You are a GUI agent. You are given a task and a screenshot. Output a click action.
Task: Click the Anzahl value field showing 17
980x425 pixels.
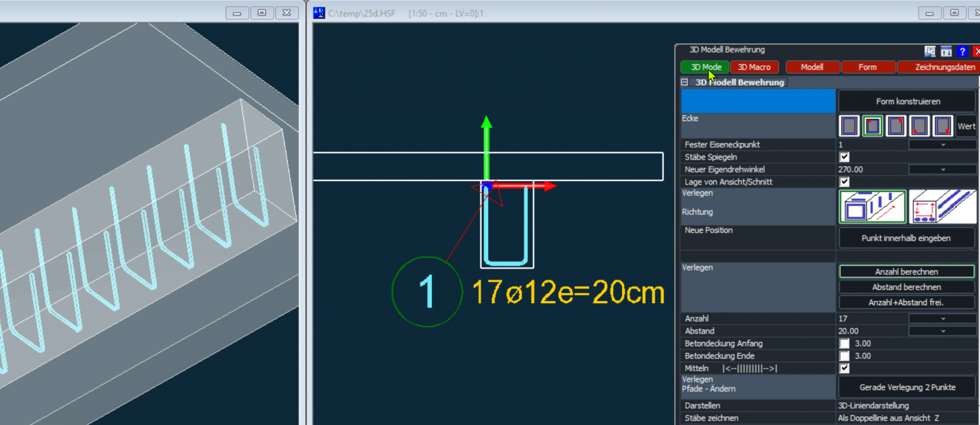coord(871,318)
